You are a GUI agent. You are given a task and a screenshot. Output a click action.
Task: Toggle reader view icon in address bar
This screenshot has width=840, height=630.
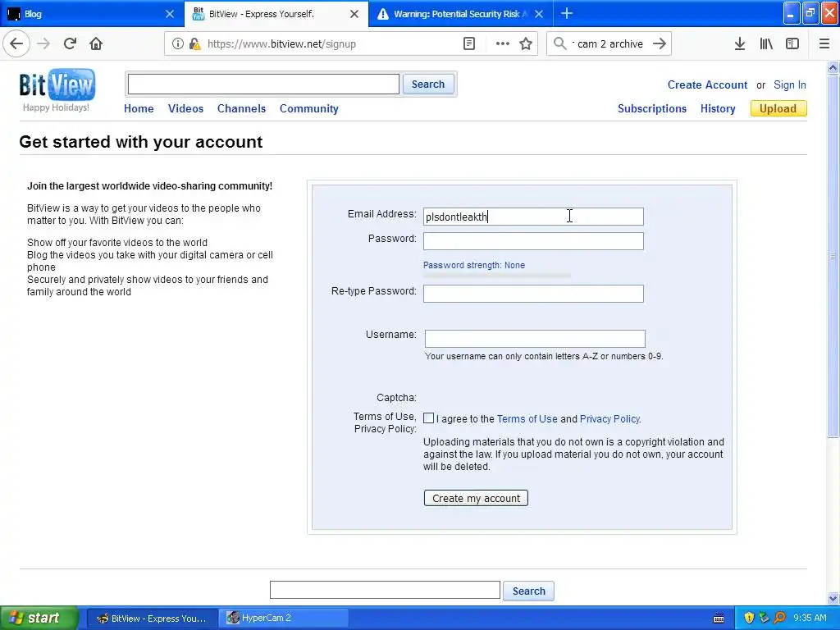469,44
